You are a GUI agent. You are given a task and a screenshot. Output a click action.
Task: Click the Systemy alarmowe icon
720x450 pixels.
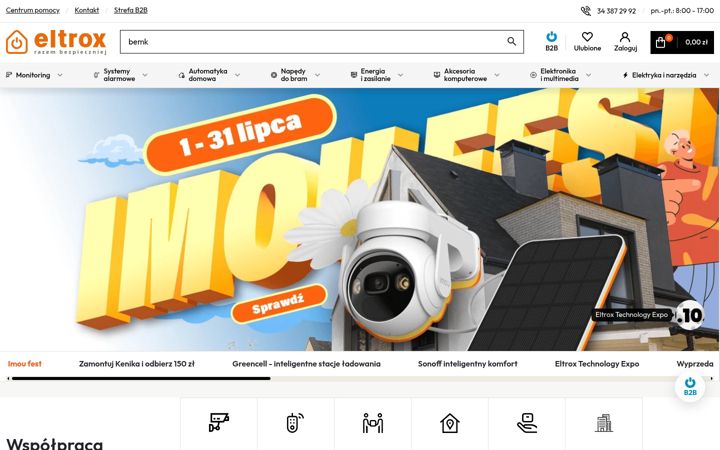96,75
